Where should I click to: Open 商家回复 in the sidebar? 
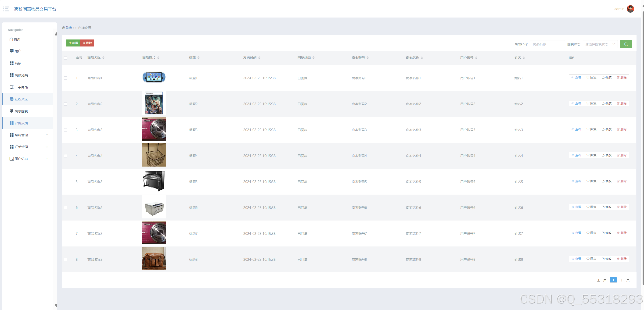click(21, 111)
